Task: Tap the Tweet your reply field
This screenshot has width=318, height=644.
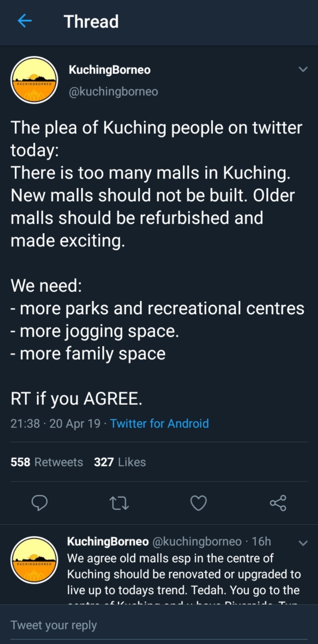Action: coord(133,625)
